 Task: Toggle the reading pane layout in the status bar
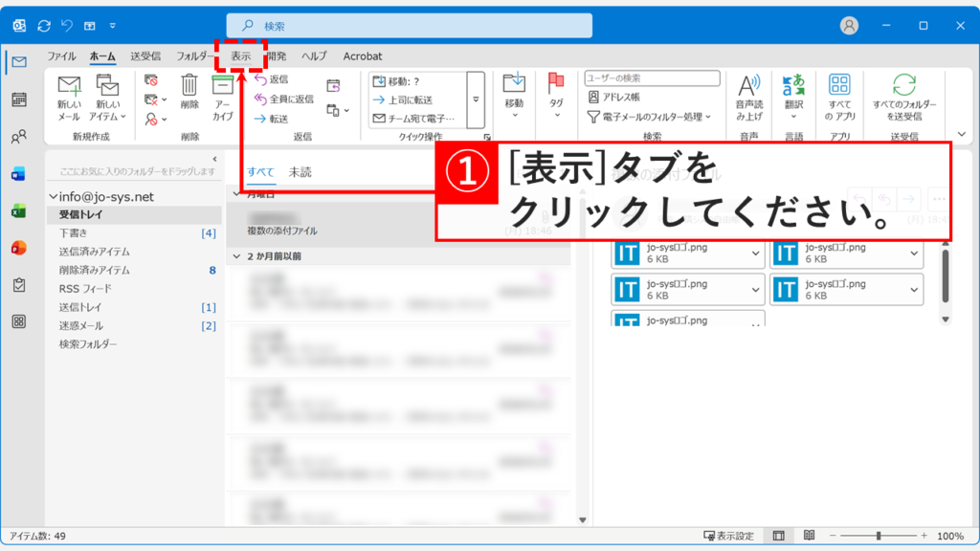click(778, 535)
